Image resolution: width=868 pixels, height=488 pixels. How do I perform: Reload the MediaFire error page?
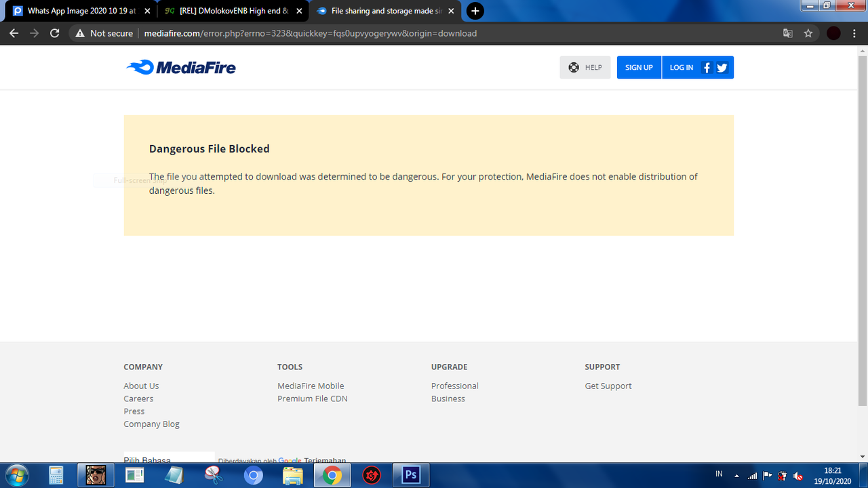pyautogui.click(x=55, y=33)
